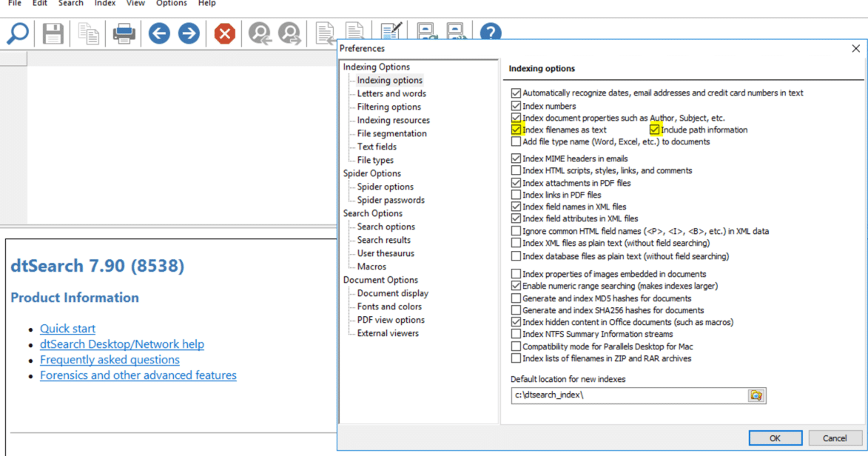Image resolution: width=868 pixels, height=456 pixels.
Task: Uncheck Index filenames as text
Action: pos(516,130)
